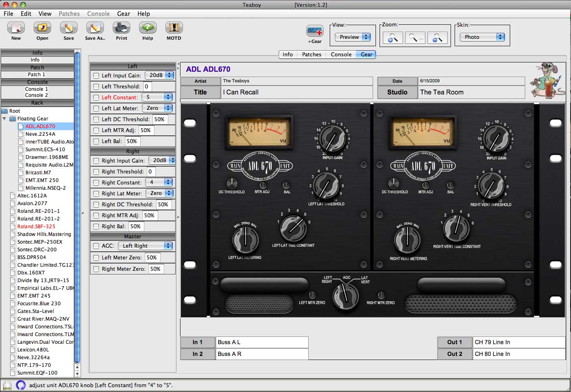Screen dimensions: 571x392
Task: Click the Title field I Can Recall
Action: (x=297, y=92)
